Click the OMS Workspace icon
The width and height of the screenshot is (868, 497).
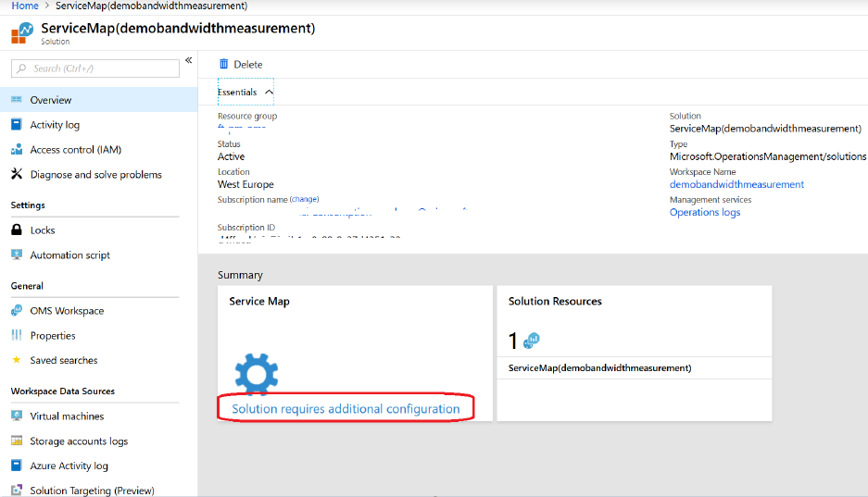(17, 311)
